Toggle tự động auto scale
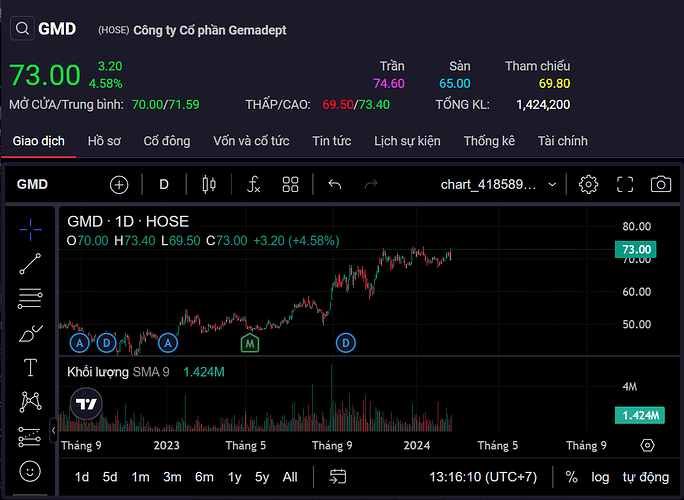Screen dimensions: 684x500 click(x=646, y=477)
